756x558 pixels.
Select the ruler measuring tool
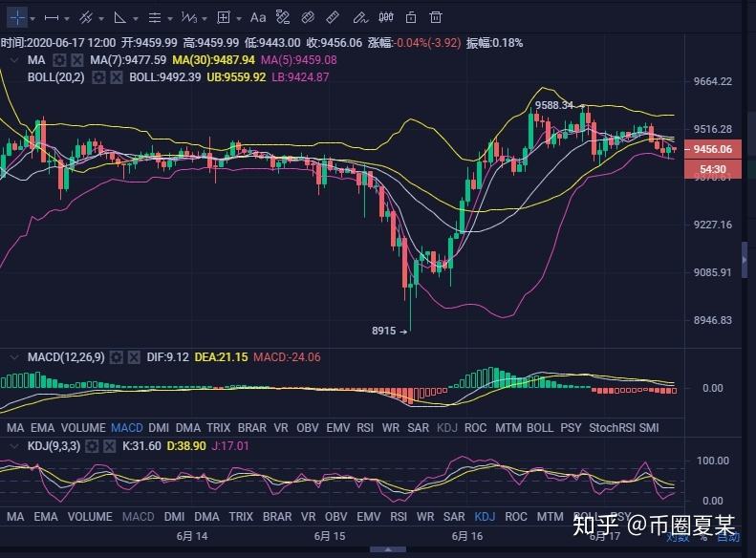(x=333, y=18)
